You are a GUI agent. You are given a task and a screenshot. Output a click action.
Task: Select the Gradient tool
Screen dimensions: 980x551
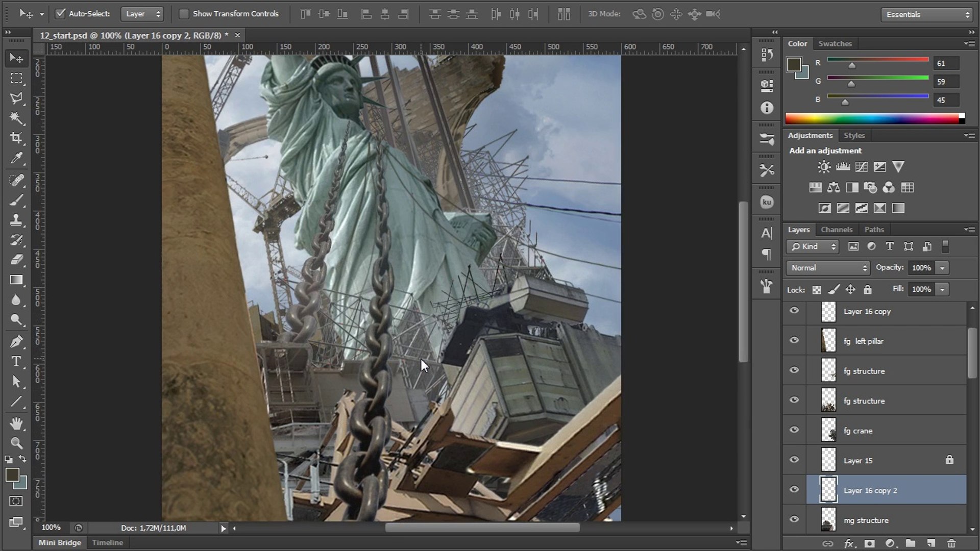(x=16, y=280)
